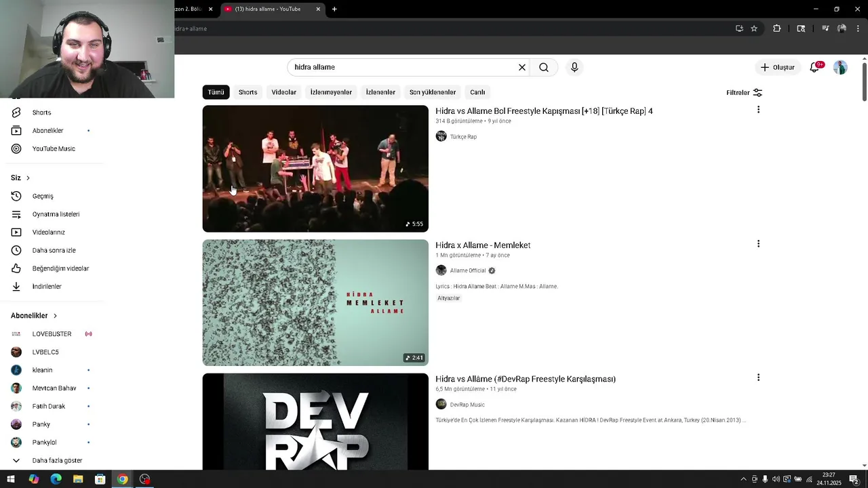Open Windows Start menu
Screen dimensions: 868x488
point(11,479)
